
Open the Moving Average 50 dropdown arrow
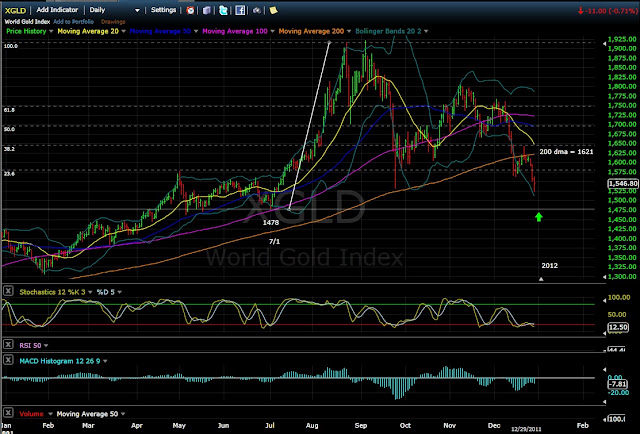click(x=196, y=31)
